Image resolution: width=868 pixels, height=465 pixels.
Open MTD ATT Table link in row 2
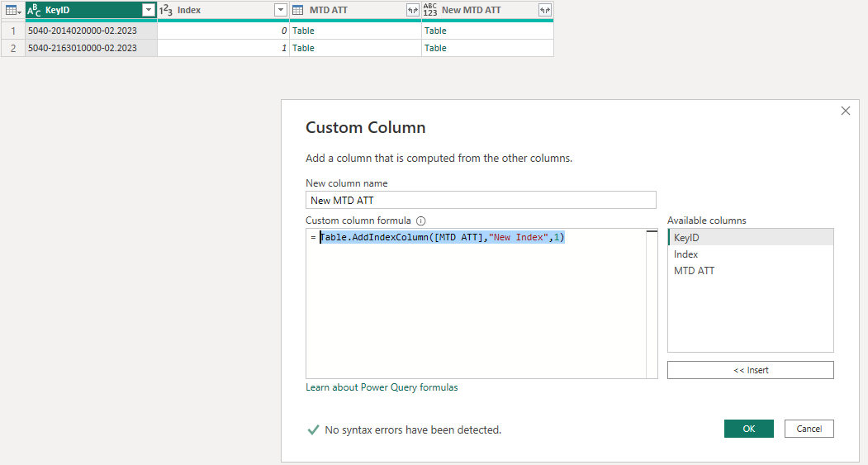pos(303,48)
